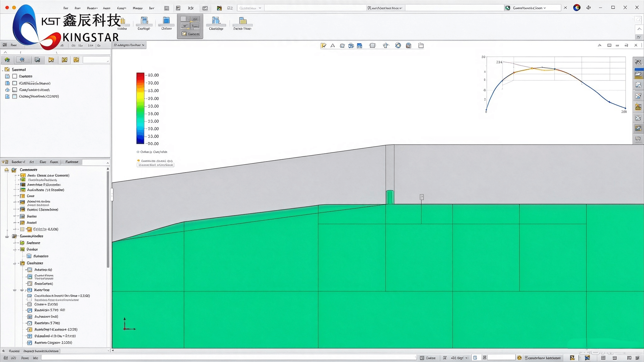The image size is (644, 362).
Task: Click the command input field at the bottom
Action: click(x=228, y=358)
